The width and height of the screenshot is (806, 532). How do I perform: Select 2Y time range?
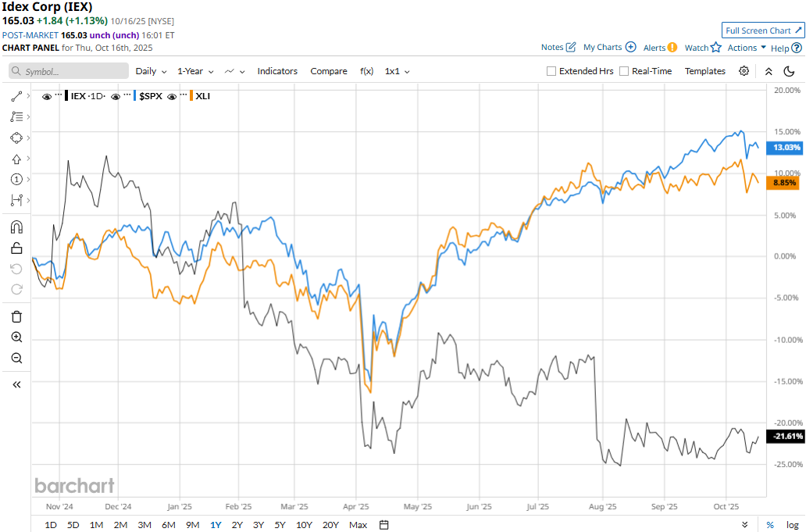(x=237, y=525)
